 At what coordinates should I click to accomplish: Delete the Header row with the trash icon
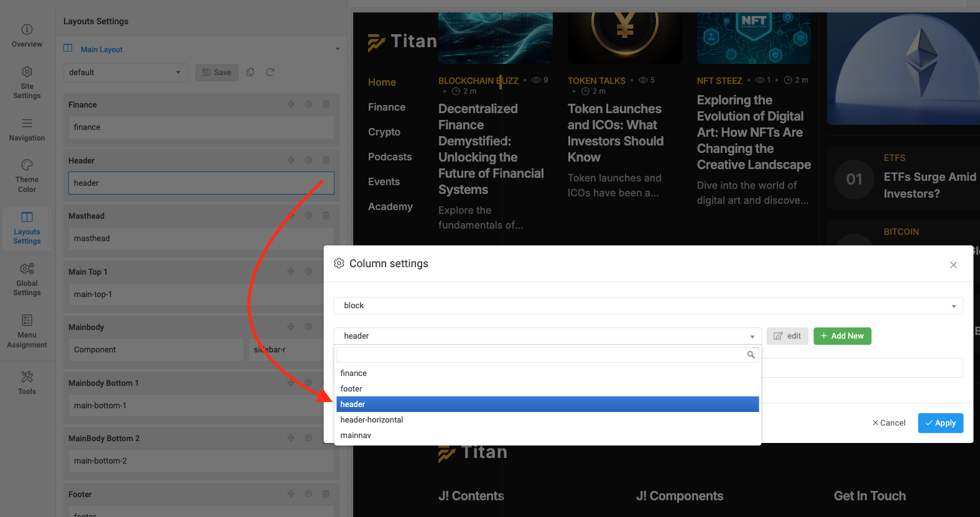(326, 160)
